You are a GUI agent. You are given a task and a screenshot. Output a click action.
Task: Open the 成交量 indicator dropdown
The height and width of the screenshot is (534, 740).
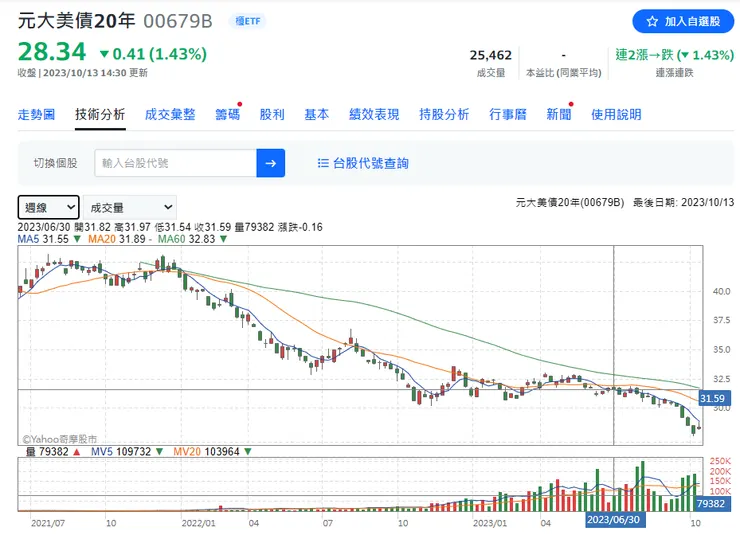[x=130, y=207]
